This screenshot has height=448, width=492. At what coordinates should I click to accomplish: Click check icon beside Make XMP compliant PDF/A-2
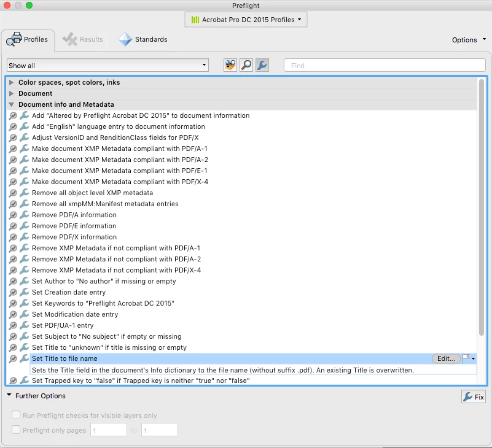(x=13, y=160)
